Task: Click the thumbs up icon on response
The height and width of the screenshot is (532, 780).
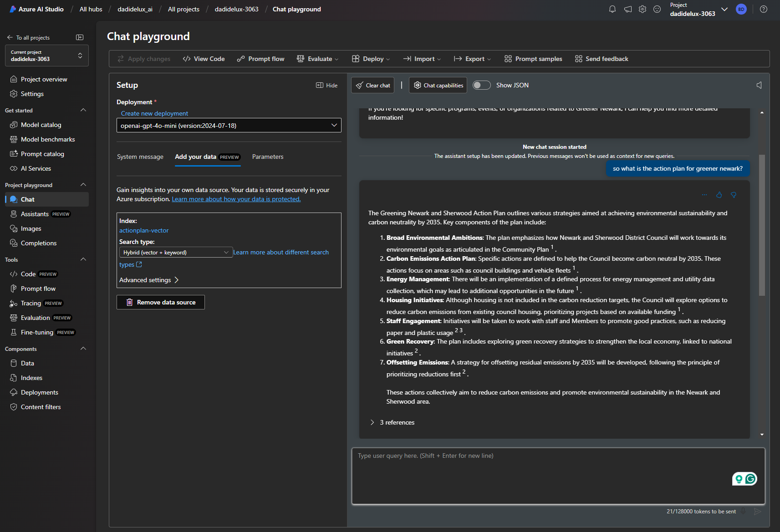Action: click(719, 195)
